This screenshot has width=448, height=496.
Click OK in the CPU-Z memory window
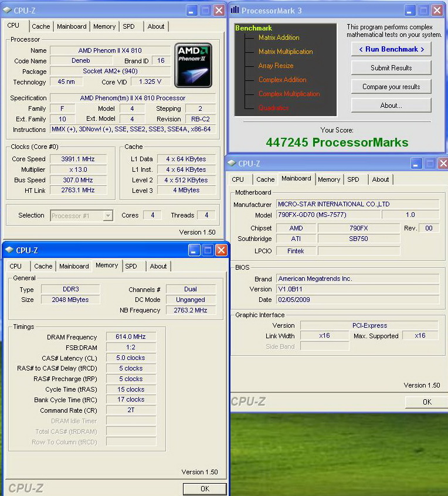[205, 489]
